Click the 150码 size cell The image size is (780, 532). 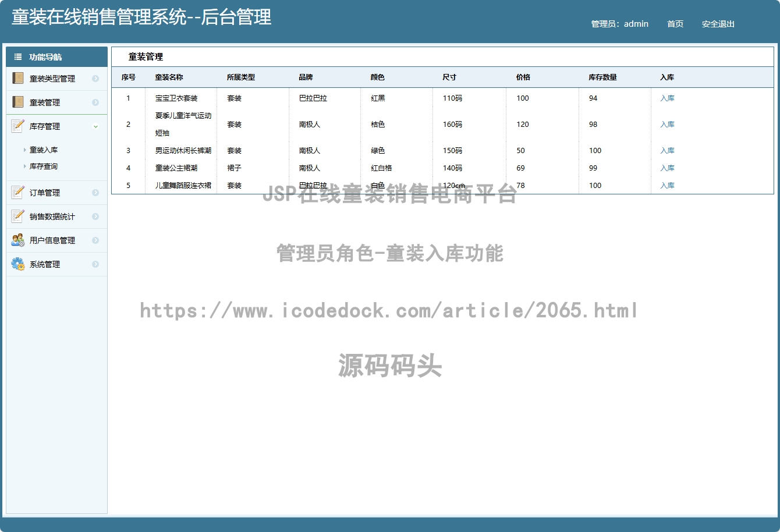pos(452,151)
